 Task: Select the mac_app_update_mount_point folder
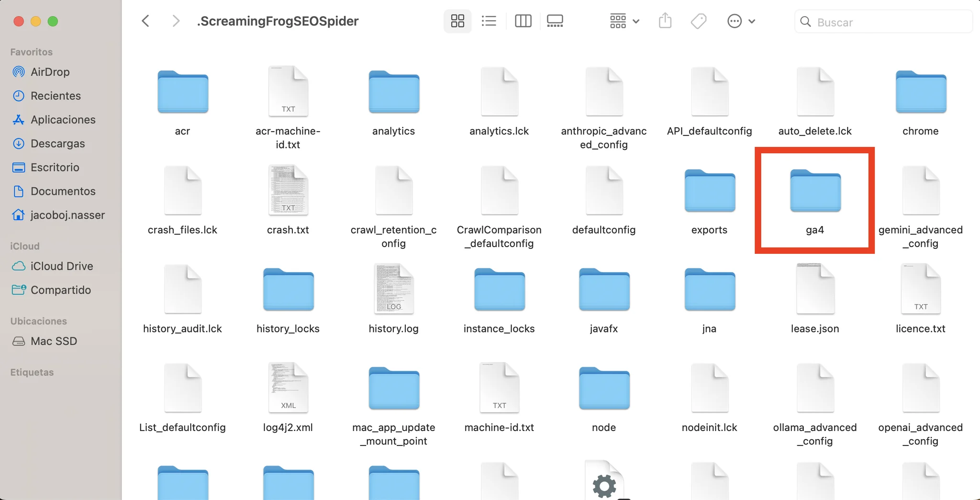394,388
